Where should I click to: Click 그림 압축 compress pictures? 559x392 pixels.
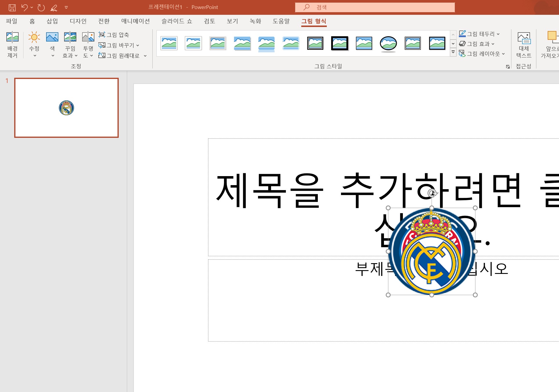click(114, 35)
